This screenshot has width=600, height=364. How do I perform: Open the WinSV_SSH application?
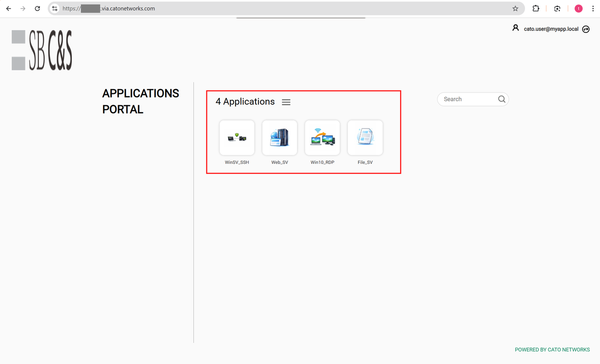pyautogui.click(x=236, y=137)
